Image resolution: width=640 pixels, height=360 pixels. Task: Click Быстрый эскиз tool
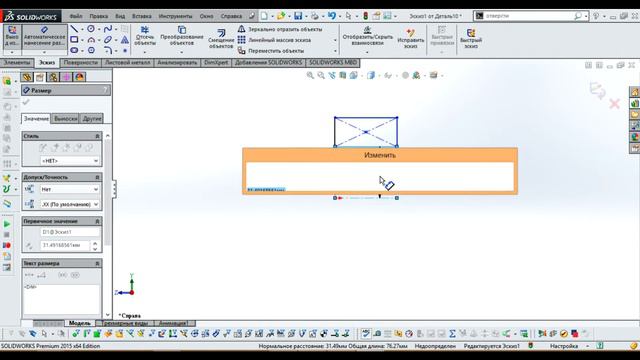(x=471, y=38)
